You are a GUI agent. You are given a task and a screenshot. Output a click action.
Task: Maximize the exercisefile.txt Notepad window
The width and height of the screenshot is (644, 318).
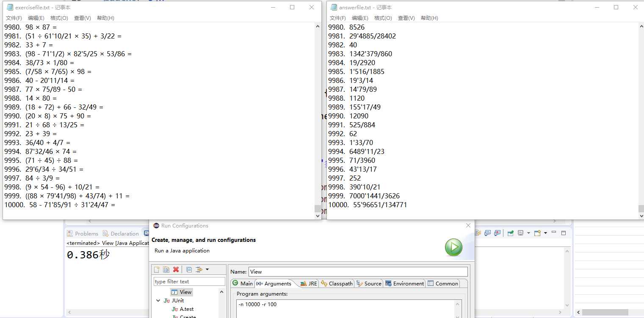292,7
